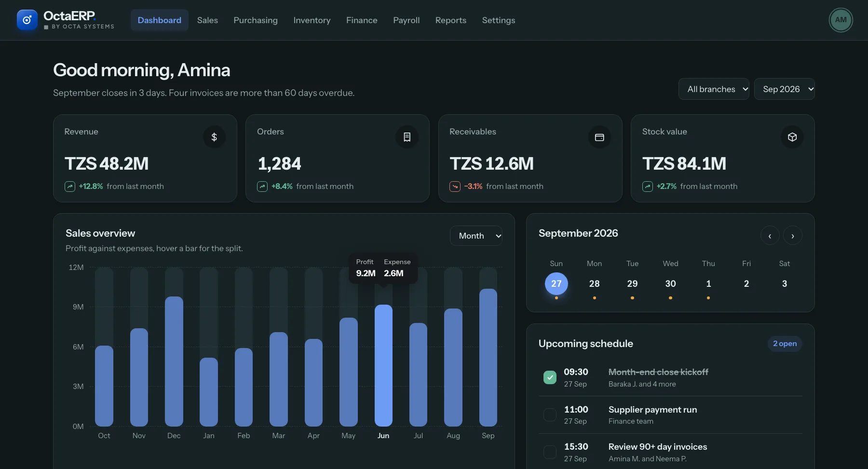Click the Oct bar in the sales chart
The height and width of the screenshot is (469, 868).
tap(104, 386)
